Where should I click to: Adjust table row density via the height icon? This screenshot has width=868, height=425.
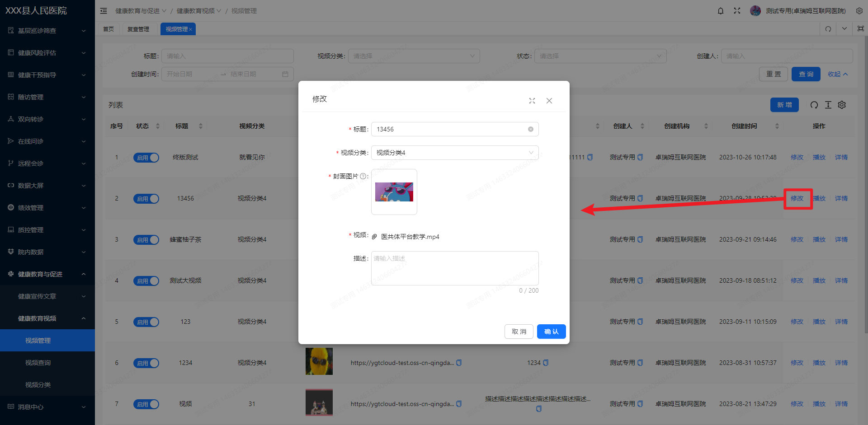click(x=828, y=105)
